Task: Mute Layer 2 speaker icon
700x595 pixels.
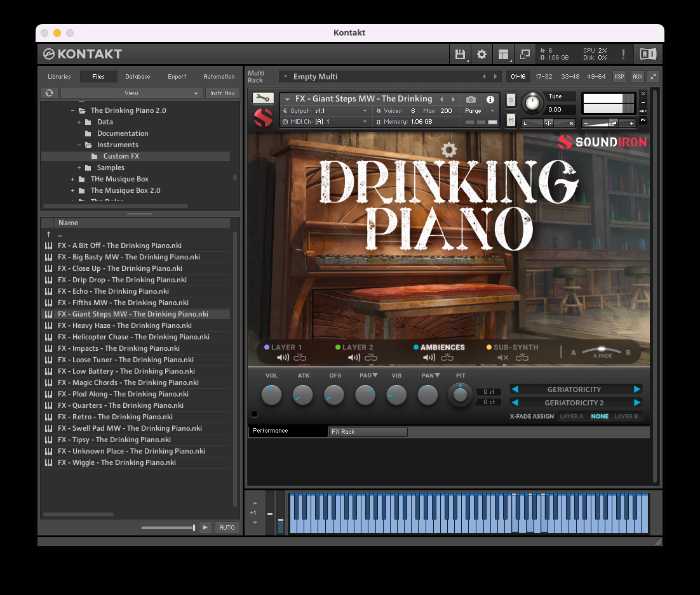Action: tap(354, 358)
